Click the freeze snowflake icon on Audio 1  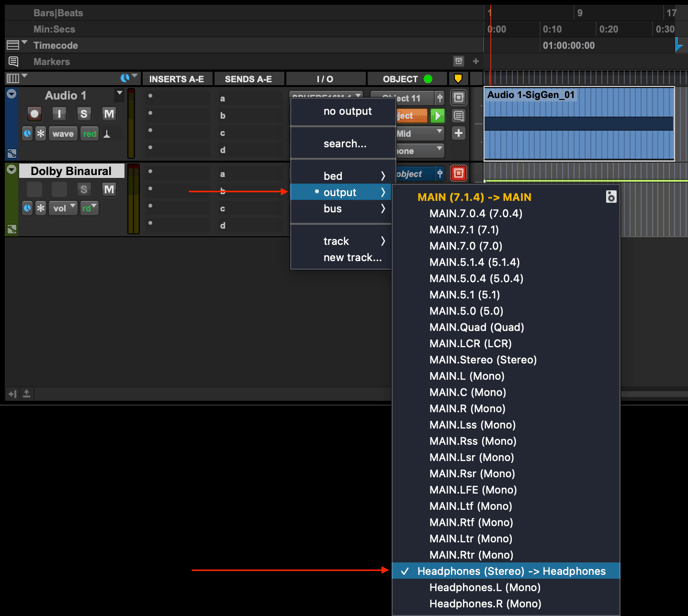(x=41, y=133)
